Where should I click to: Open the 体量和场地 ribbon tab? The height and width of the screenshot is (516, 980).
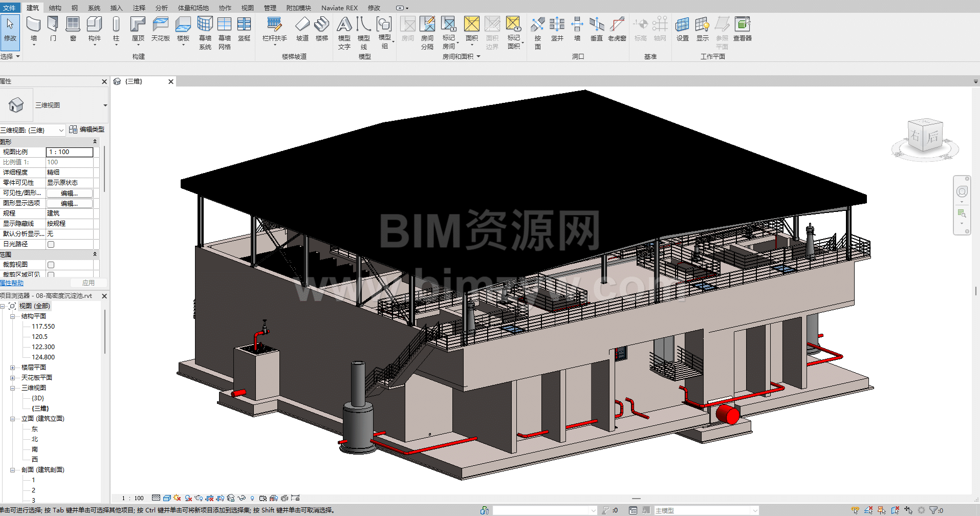click(x=193, y=8)
